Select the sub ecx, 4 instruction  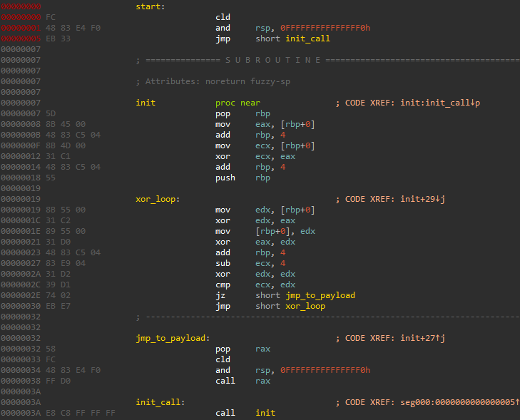pyautogui.click(x=250, y=263)
